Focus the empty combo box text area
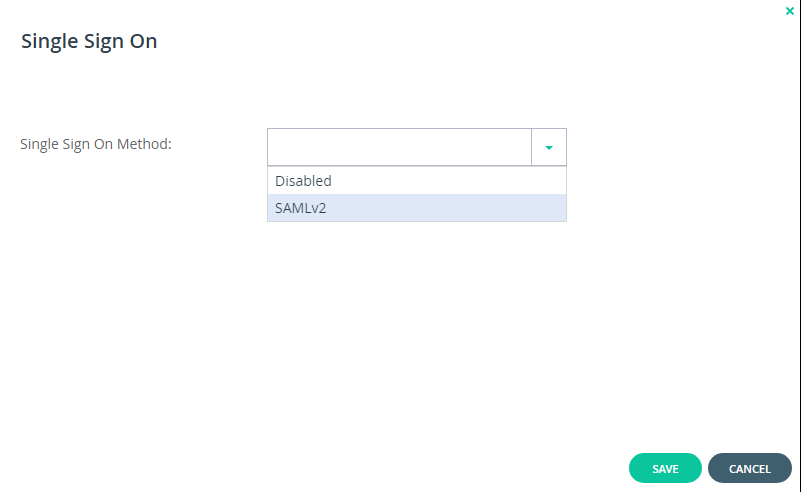This screenshot has width=802, height=492. tap(399, 147)
